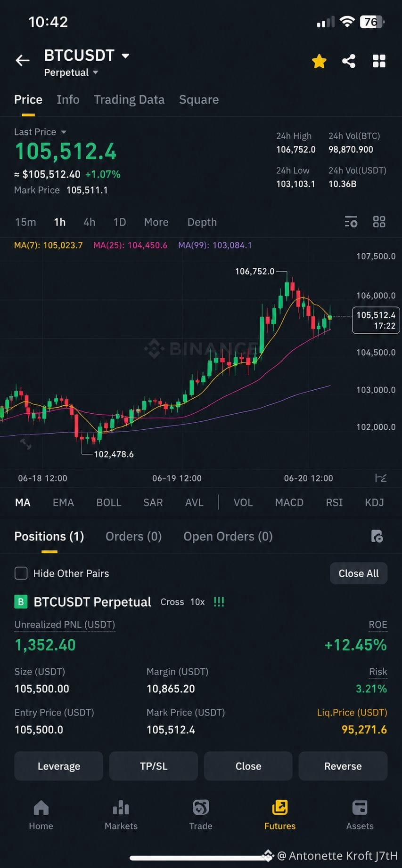Tap the Risk label

click(x=378, y=672)
